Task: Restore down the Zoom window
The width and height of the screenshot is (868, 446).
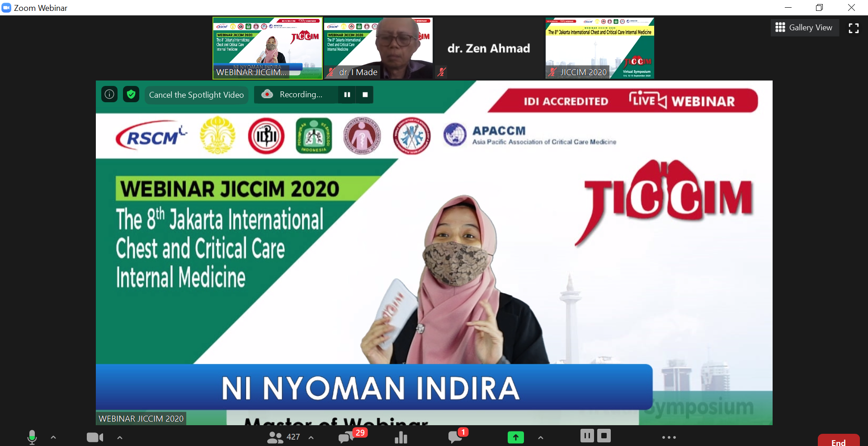Action: tap(819, 8)
